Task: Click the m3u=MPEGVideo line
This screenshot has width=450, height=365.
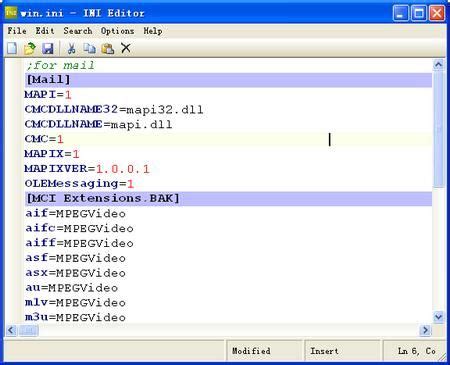Action: point(76,317)
